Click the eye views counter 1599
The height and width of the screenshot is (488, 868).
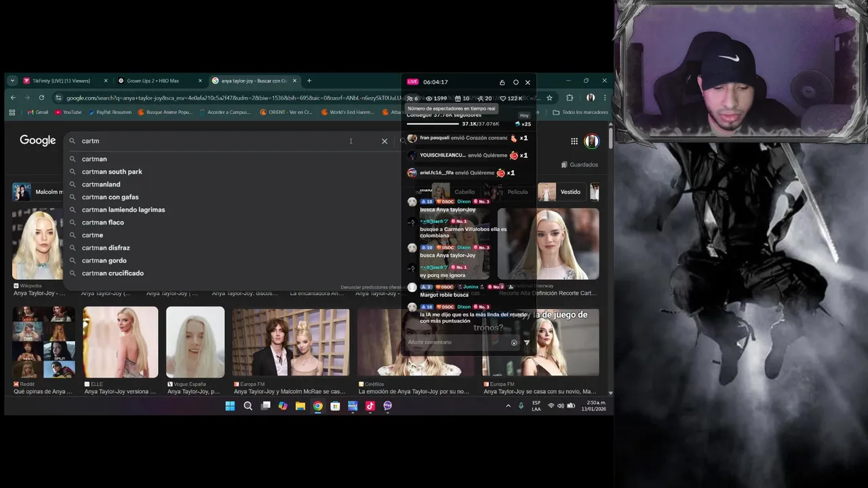click(x=436, y=98)
